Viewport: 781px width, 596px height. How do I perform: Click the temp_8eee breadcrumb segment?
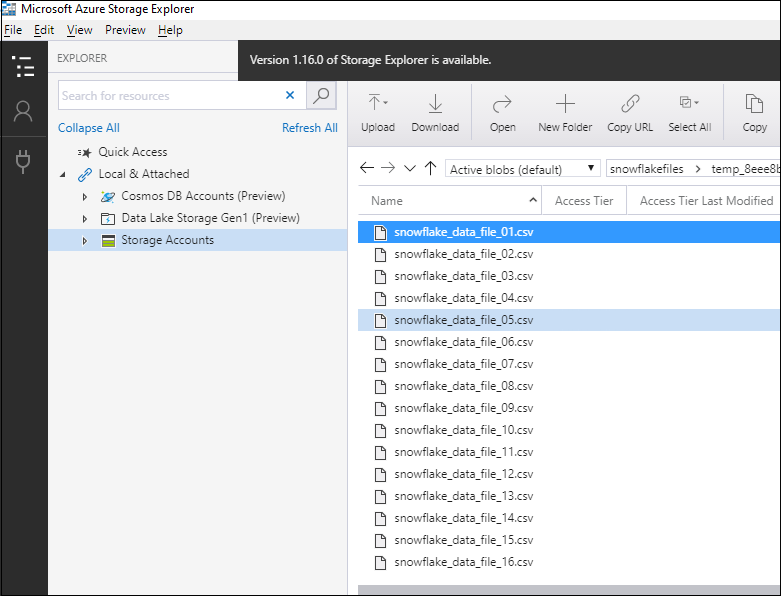[745, 169]
